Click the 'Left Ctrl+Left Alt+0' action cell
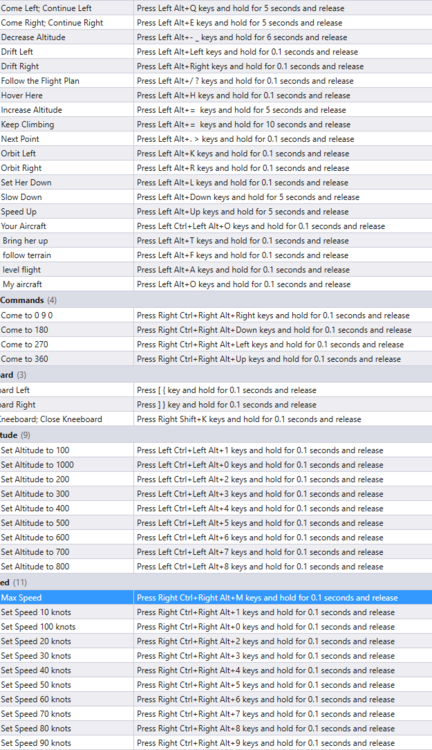Viewport: 432px width, 750px height. tap(283, 464)
